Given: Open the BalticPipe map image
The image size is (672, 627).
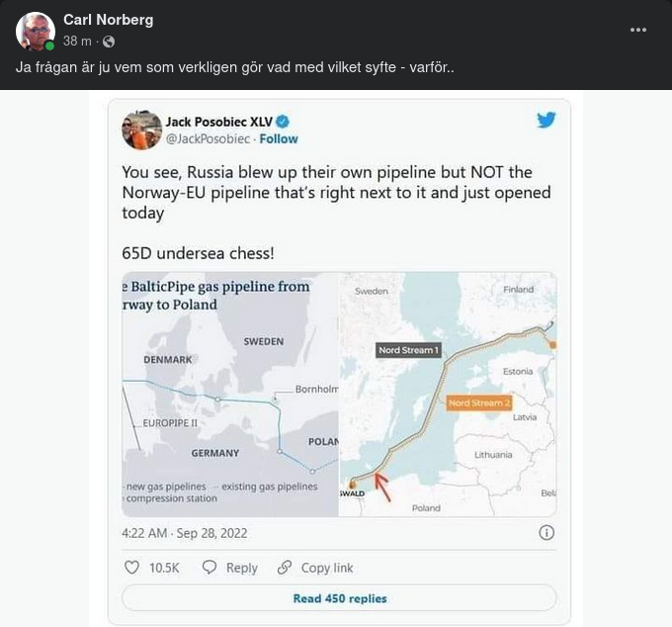Looking at the screenshot, I should click(229, 395).
